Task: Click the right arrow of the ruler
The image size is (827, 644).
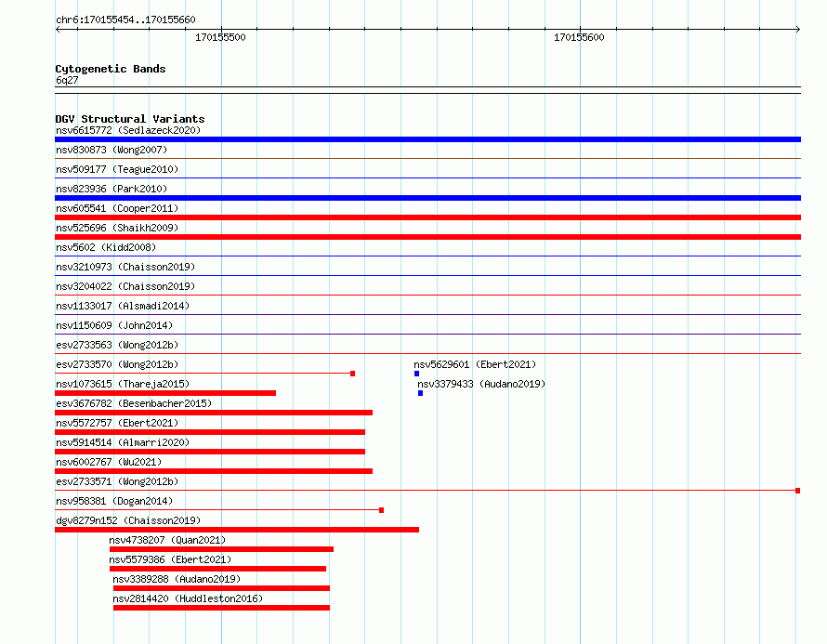Action: pyautogui.click(x=798, y=30)
